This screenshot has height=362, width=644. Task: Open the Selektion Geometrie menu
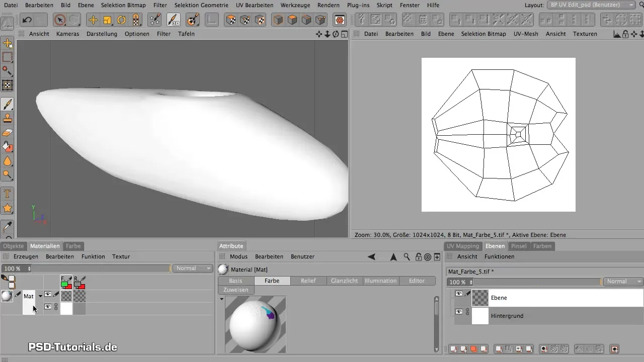click(x=200, y=5)
